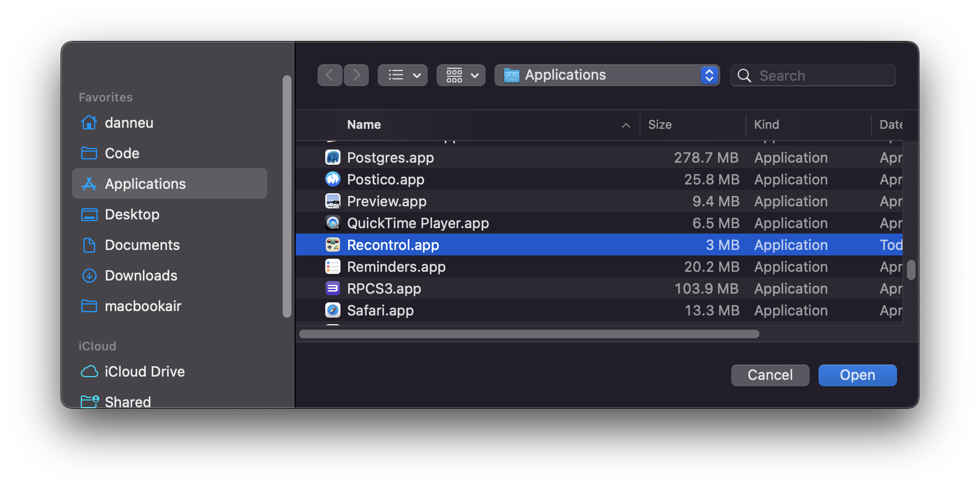Sort the list by Size column
Image resolution: width=980 pixels, height=489 pixels.
click(x=660, y=124)
